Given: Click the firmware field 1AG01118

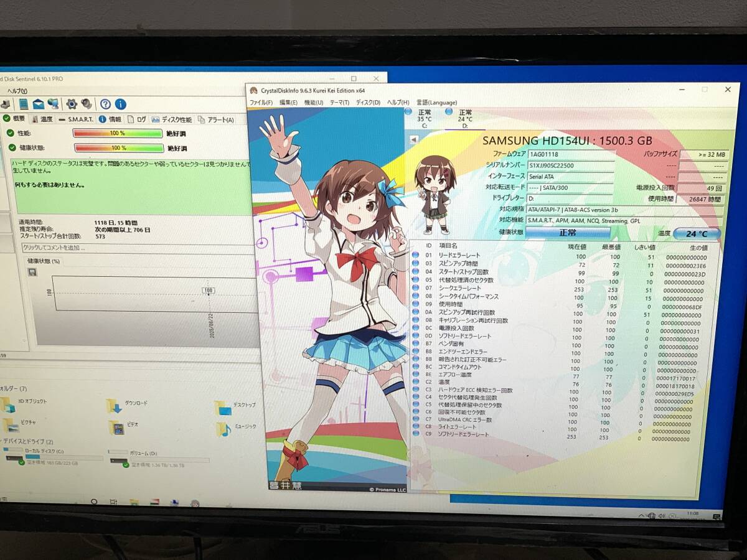Looking at the screenshot, I should click(571, 154).
